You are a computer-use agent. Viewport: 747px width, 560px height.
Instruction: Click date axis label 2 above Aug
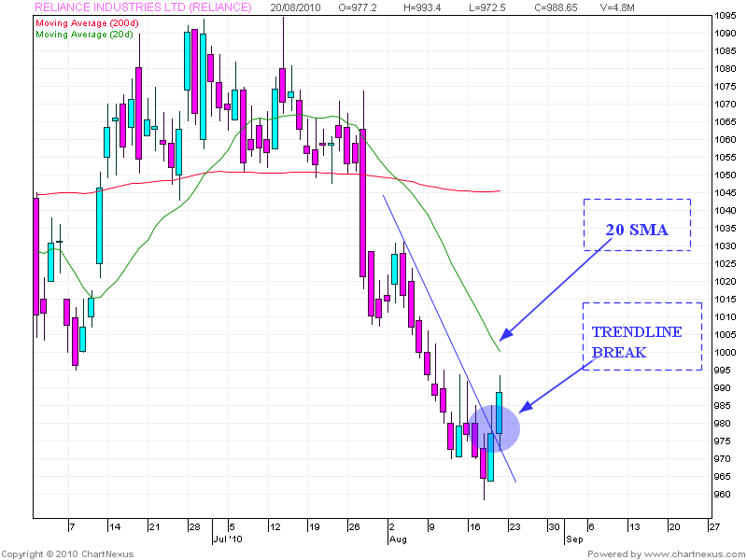coord(392,527)
